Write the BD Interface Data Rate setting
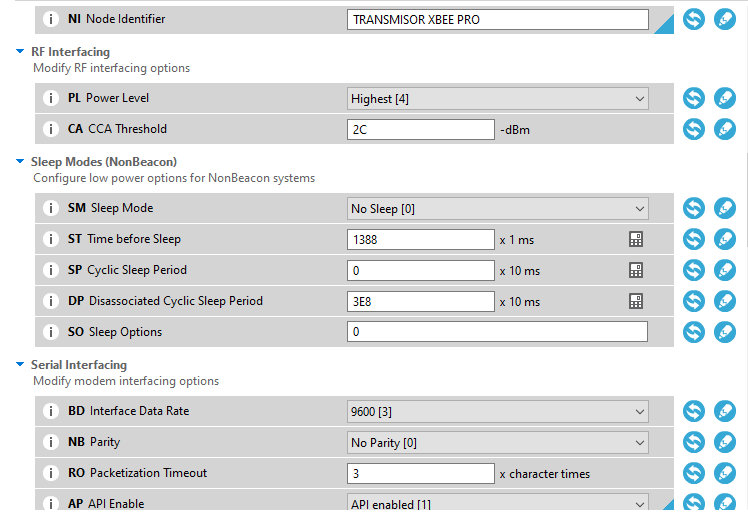 coord(725,411)
